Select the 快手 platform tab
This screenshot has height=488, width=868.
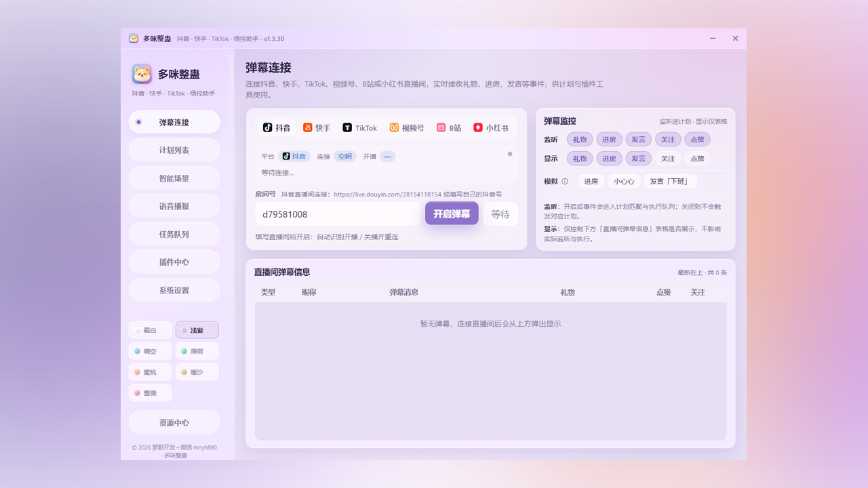[317, 127]
